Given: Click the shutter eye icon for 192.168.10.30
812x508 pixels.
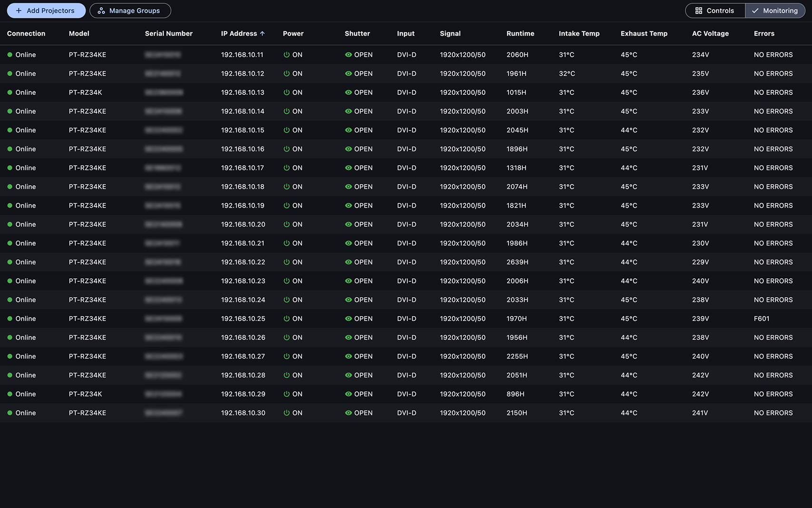Looking at the screenshot, I should pos(348,413).
